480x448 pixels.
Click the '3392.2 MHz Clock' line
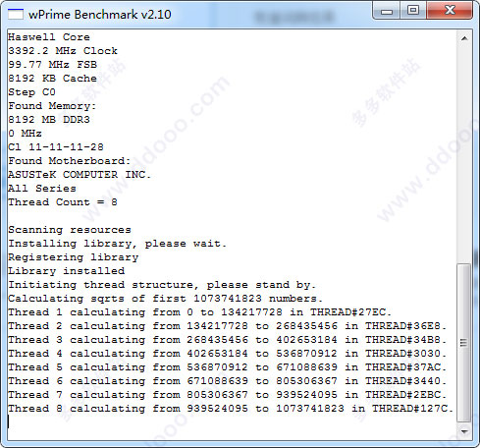[x=63, y=51]
